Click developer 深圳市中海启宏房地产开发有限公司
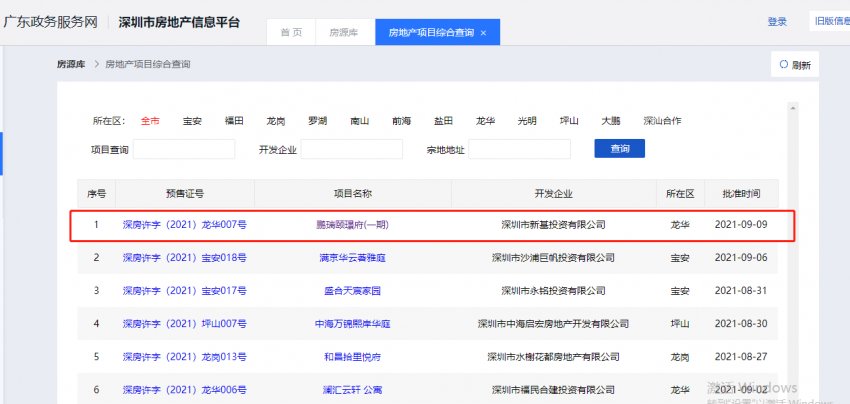The height and width of the screenshot is (404, 850). (x=553, y=324)
